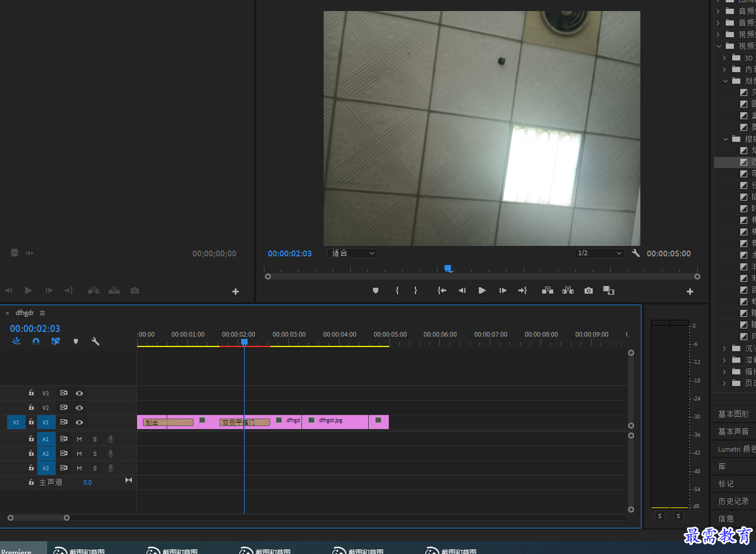Toggle sync lock on track V1
The height and width of the screenshot is (554, 756).
tap(64, 422)
